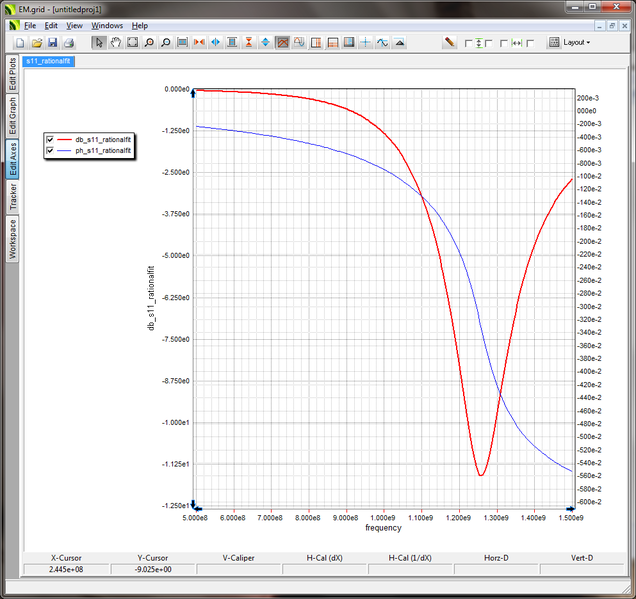Open the Help menu

(140, 25)
